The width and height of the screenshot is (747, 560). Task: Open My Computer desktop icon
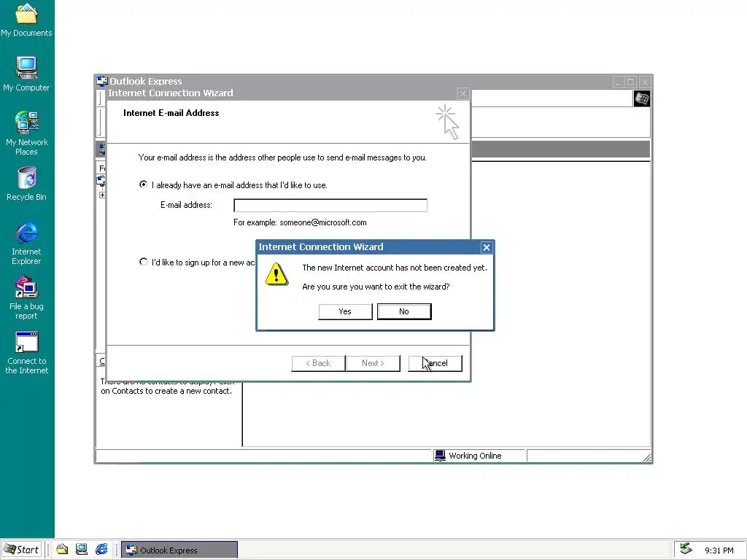tap(26, 74)
